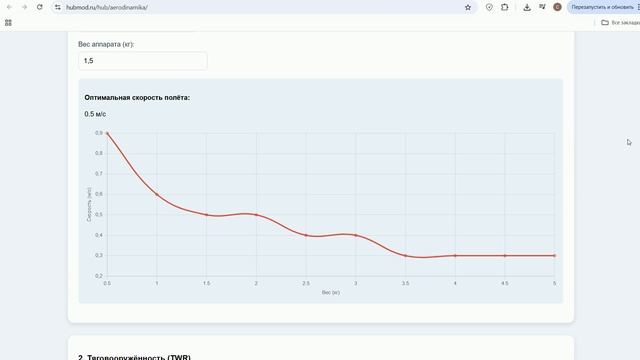Click chart data point at weight 2
Screen dimensions: 640x360
point(256,215)
